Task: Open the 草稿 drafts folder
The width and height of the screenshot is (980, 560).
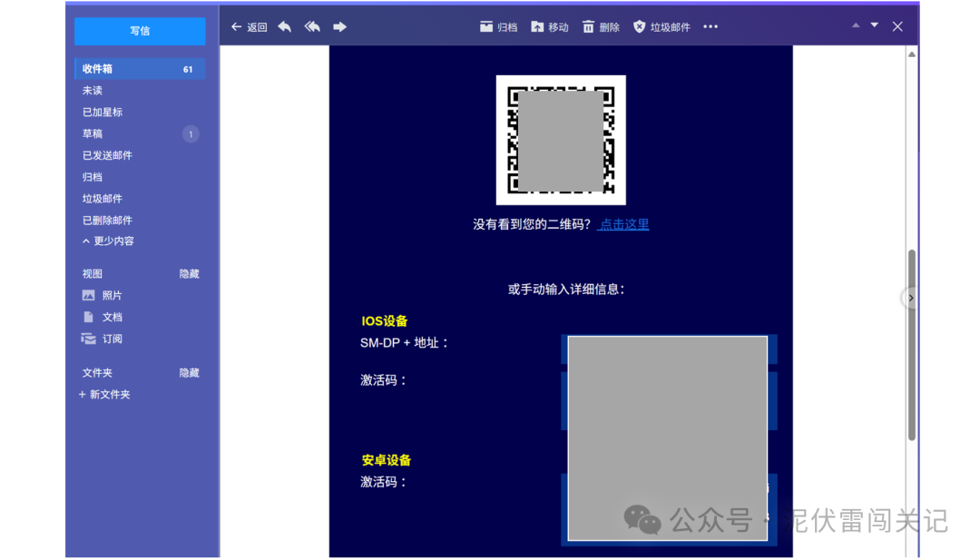Action: pos(92,133)
